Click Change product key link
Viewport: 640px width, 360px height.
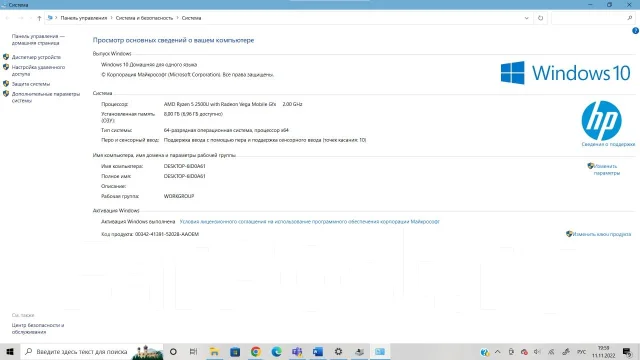pos(601,234)
